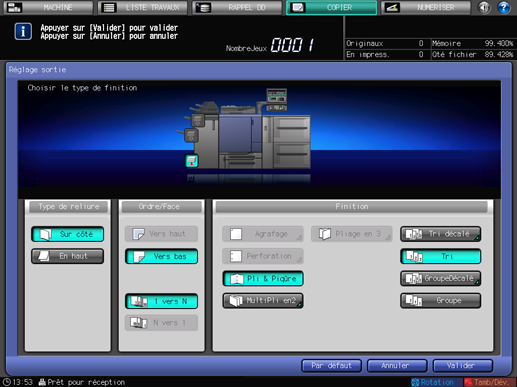Click the upper finisher tray icon on the machine
517x387 pixels.
click(198, 120)
